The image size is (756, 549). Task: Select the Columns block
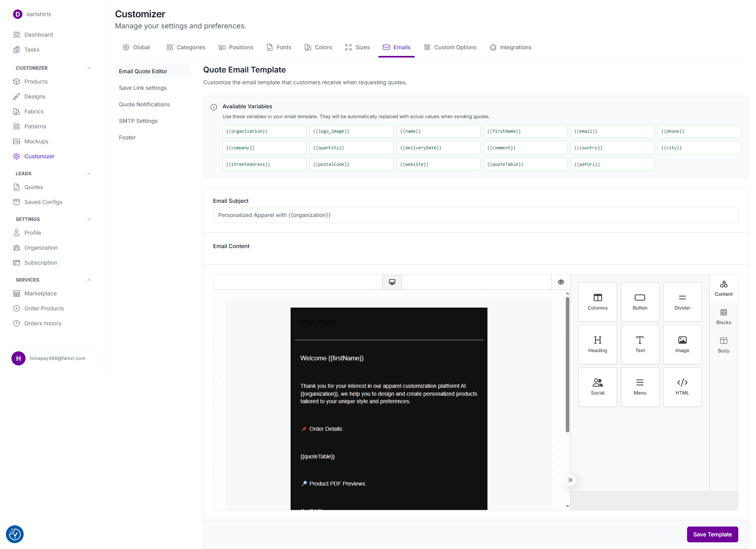point(597,302)
